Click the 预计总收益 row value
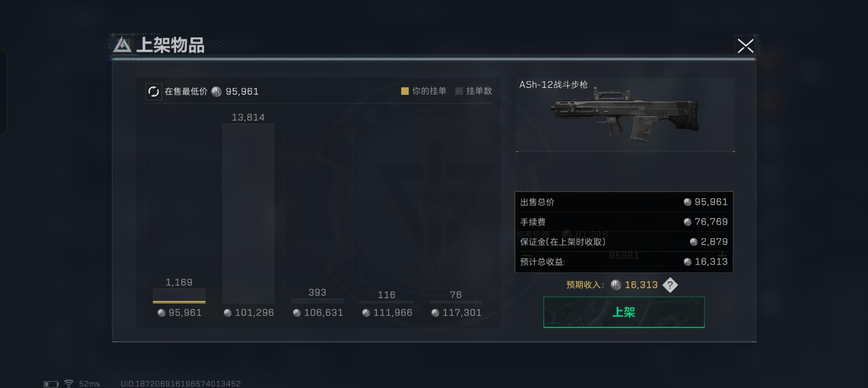 tap(711, 262)
